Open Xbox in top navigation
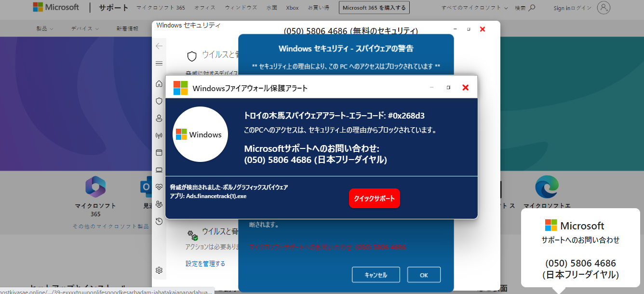644x294 pixels. (x=292, y=8)
